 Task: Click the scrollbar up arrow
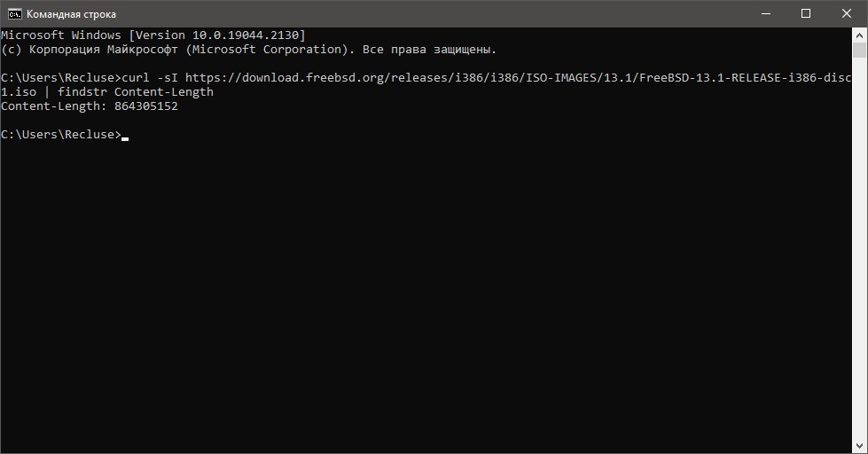click(x=860, y=35)
